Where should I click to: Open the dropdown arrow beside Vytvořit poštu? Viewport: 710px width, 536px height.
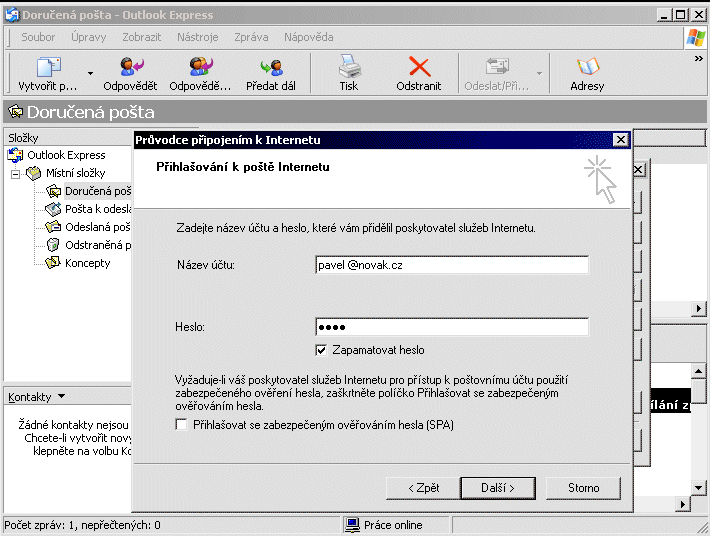tap(90, 73)
